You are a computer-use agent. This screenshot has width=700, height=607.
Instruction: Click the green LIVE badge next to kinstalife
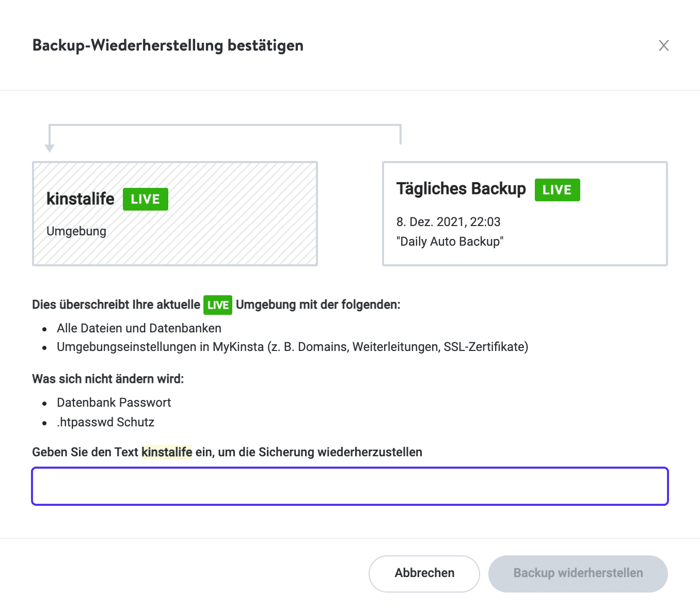[145, 199]
